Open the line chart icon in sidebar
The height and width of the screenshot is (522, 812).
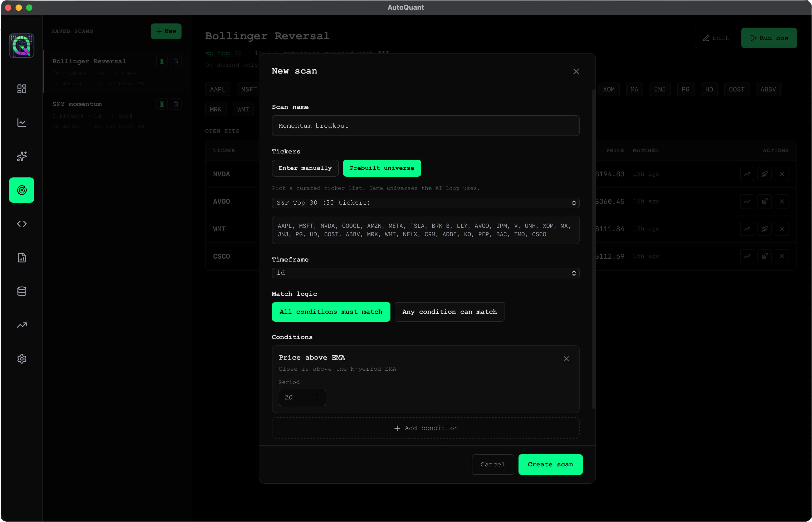tap(22, 123)
